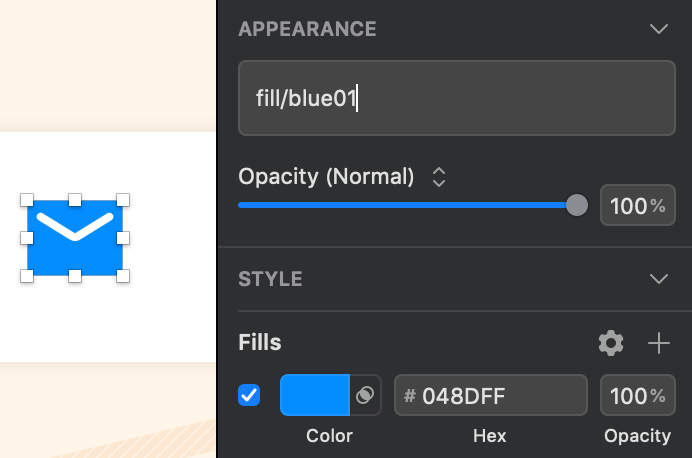Click the bottom-right selection handle
This screenshot has height=458, width=692.
coord(123,275)
